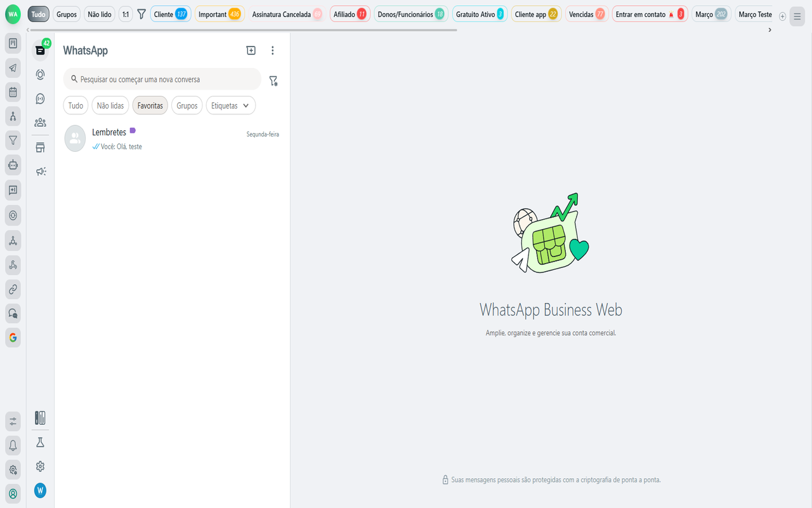Select the Grupos chat filter chip
This screenshot has width=812, height=508.
(187, 105)
